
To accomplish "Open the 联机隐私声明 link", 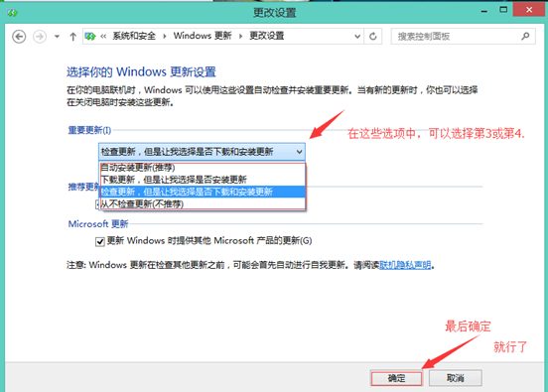I will pos(405,265).
